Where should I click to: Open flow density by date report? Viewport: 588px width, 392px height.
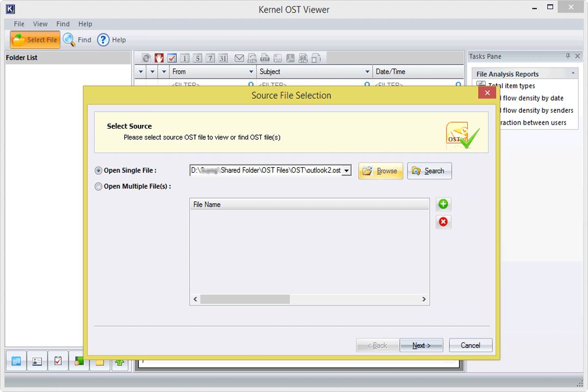[x=533, y=99]
